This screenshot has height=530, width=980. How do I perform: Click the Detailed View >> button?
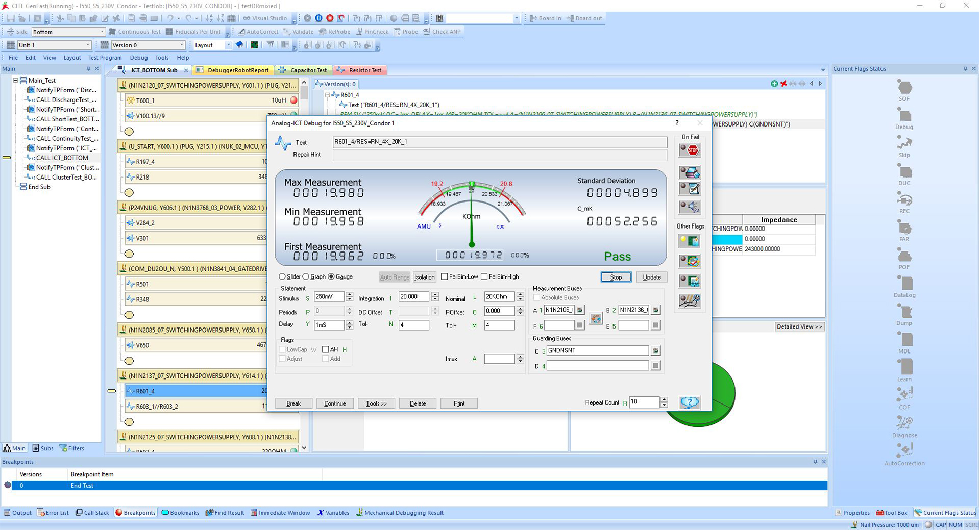pos(799,326)
